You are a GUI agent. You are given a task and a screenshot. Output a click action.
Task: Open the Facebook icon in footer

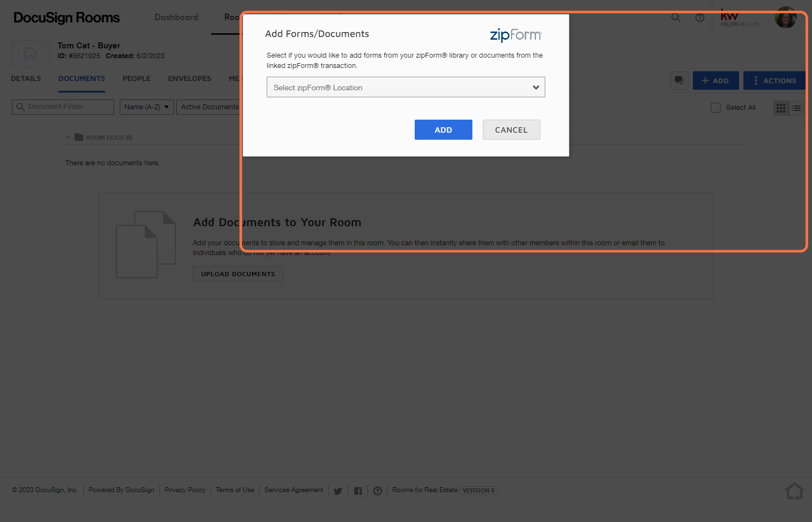tap(358, 491)
